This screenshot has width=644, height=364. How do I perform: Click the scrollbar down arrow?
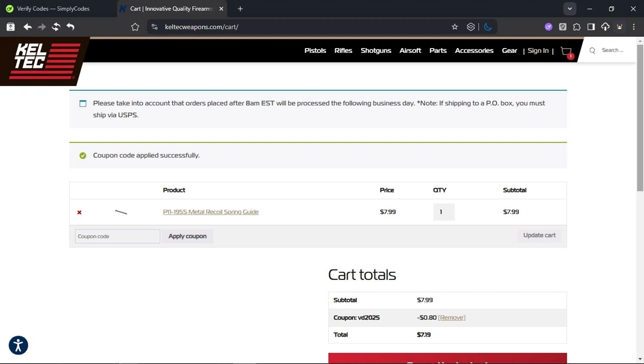click(640, 359)
